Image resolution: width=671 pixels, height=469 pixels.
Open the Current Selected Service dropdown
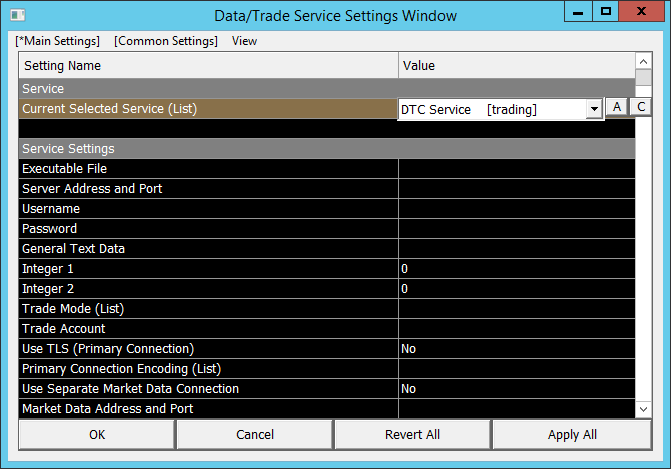tap(593, 109)
